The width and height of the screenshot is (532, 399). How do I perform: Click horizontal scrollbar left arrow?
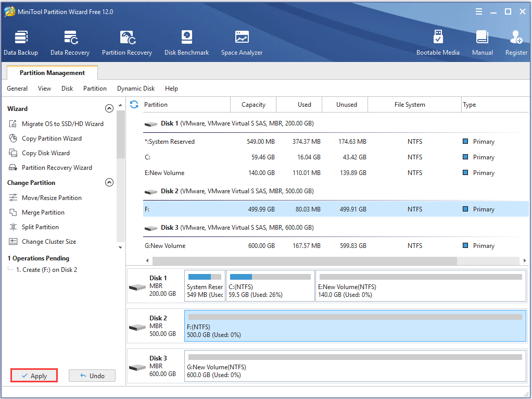pos(148,260)
